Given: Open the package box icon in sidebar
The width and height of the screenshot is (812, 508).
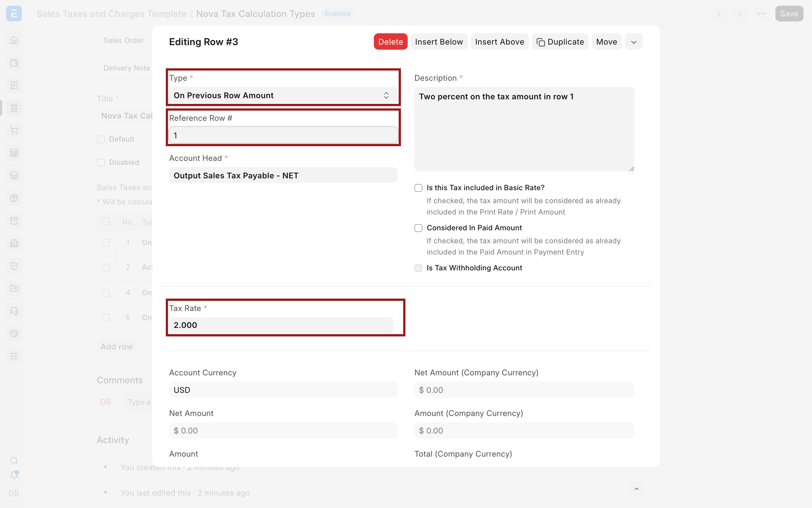Looking at the screenshot, I should (14, 198).
